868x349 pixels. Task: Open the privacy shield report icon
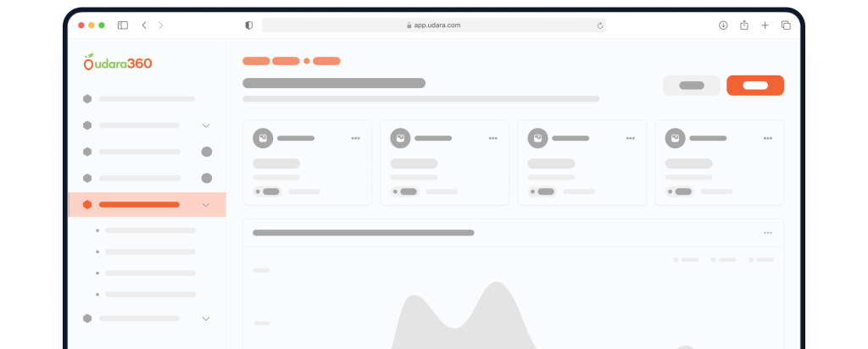[x=249, y=25]
